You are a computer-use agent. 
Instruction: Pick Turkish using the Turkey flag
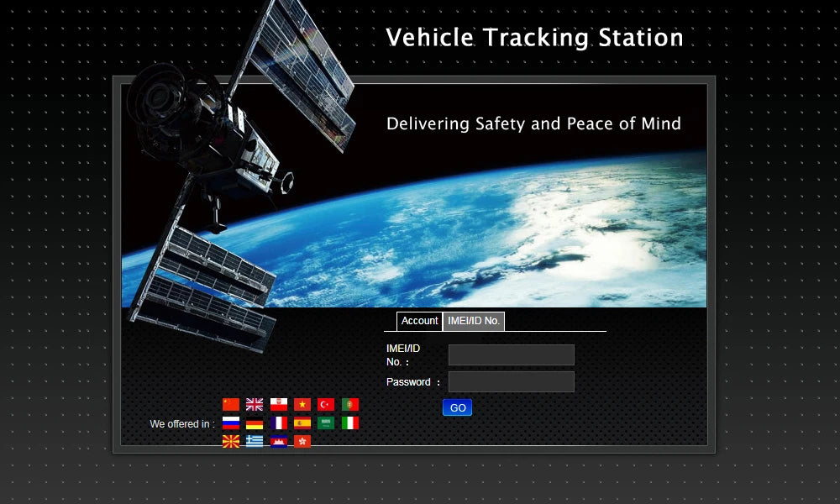pos(326,405)
